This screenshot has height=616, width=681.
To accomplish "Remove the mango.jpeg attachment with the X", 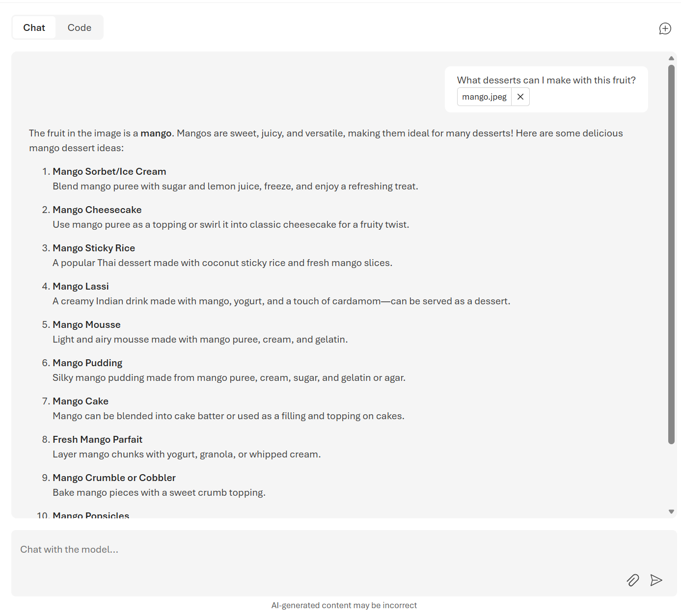I will [520, 97].
